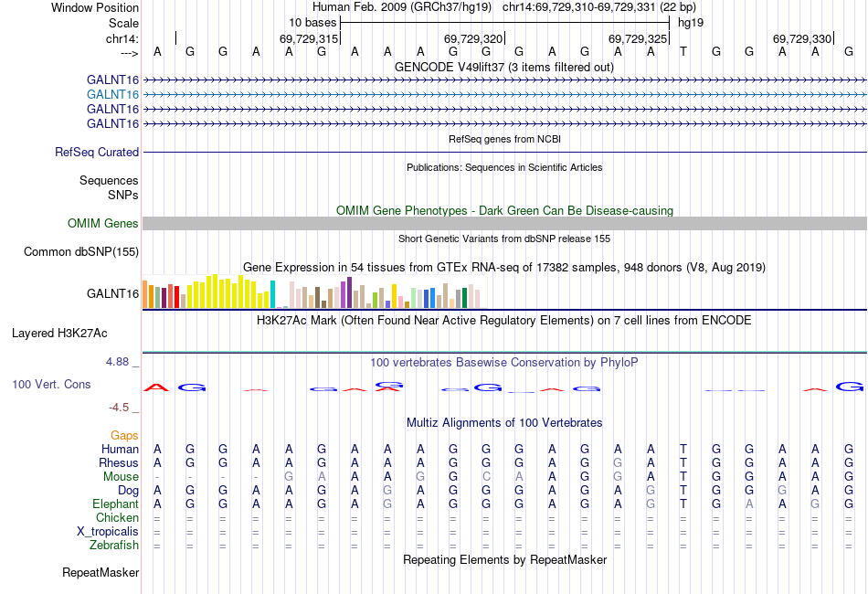Click the Human Feb. 2009 (GRCh37/hg19) title
Image resolution: width=868 pixels, height=594 pixels.
pyautogui.click(x=402, y=7)
